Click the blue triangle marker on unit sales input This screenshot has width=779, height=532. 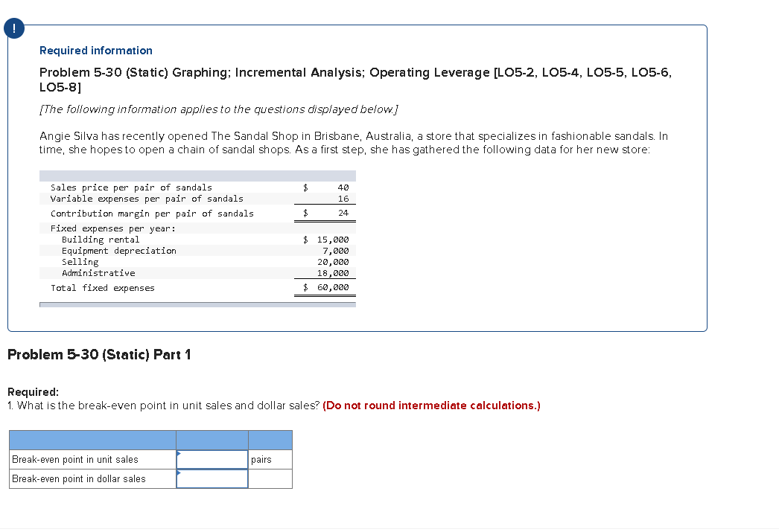pyautogui.click(x=178, y=455)
